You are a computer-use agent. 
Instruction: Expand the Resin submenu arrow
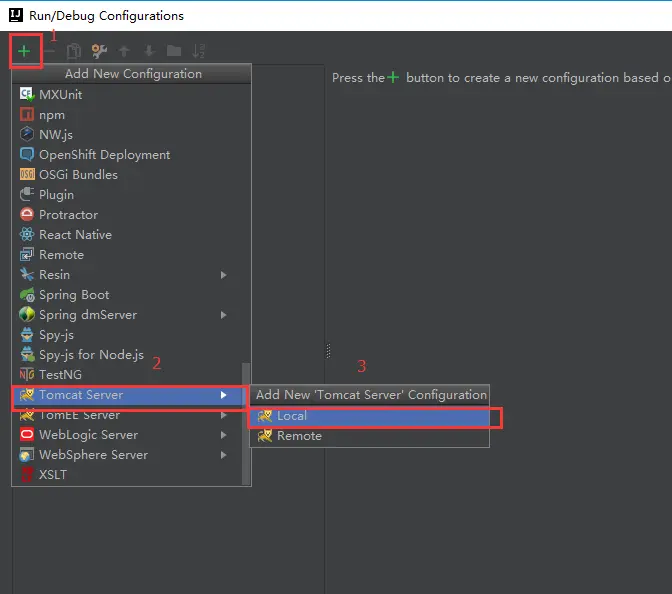[x=223, y=275]
